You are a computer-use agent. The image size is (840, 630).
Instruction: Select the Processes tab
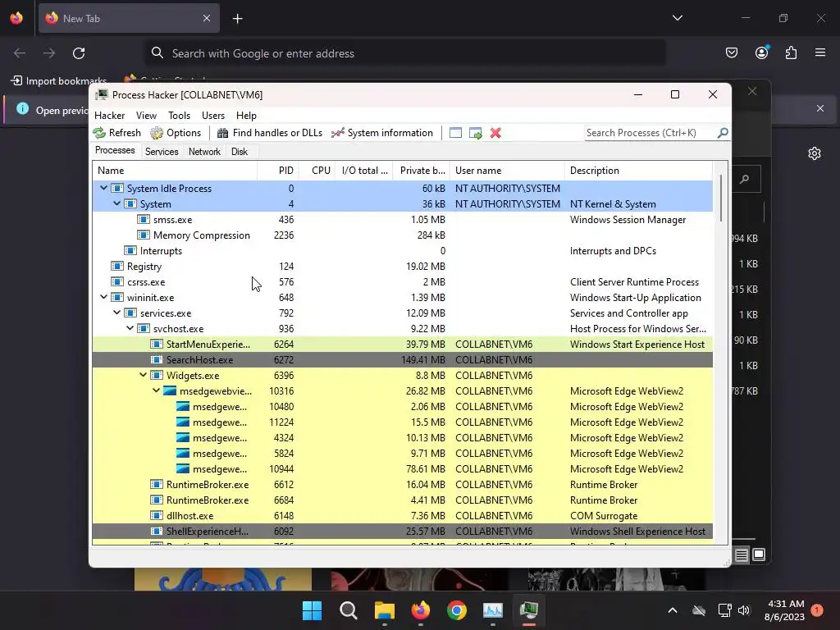click(115, 151)
